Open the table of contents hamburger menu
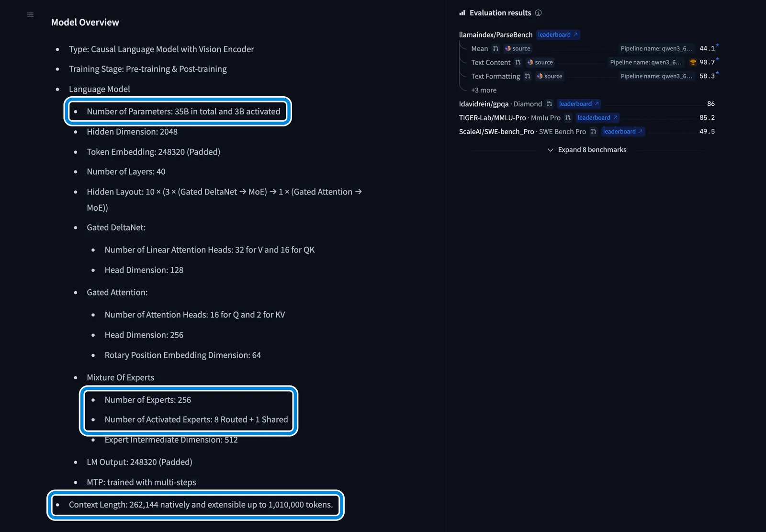This screenshot has height=532, width=766. click(30, 15)
